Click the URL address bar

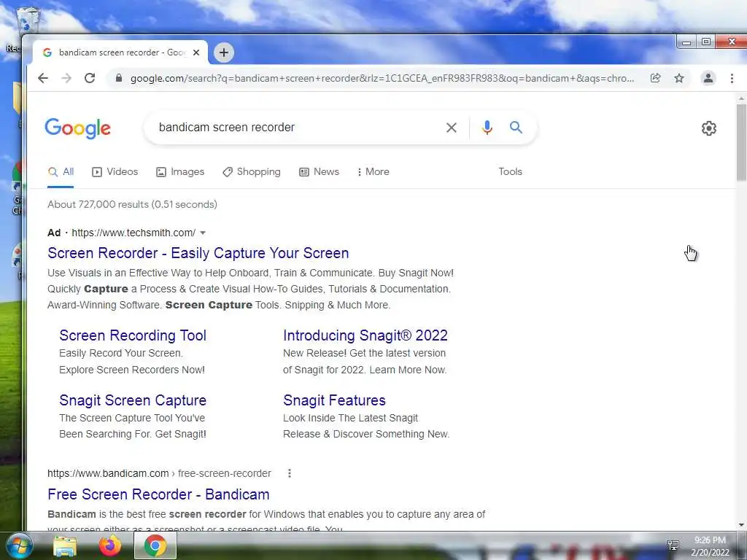381,78
